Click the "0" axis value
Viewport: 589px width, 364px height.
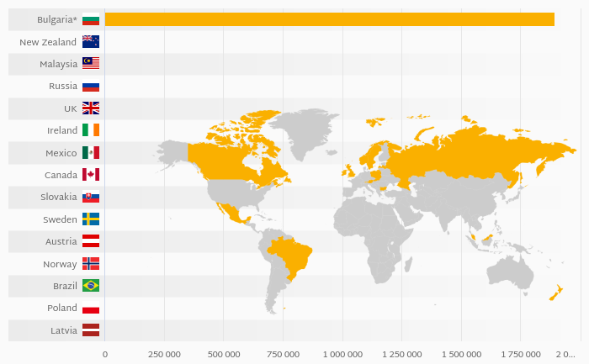click(x=105, y=354)
